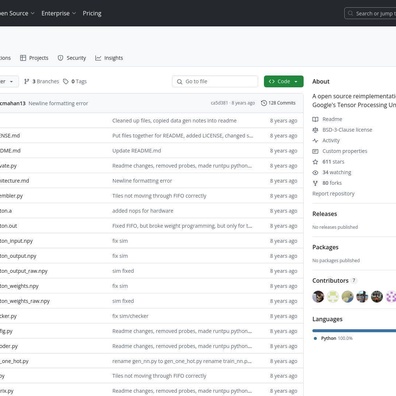This screenshot has width=396, height=396.
Task: Open commit 'Fixed FIFO, but broke weight programming'
Action: (182, 226)
